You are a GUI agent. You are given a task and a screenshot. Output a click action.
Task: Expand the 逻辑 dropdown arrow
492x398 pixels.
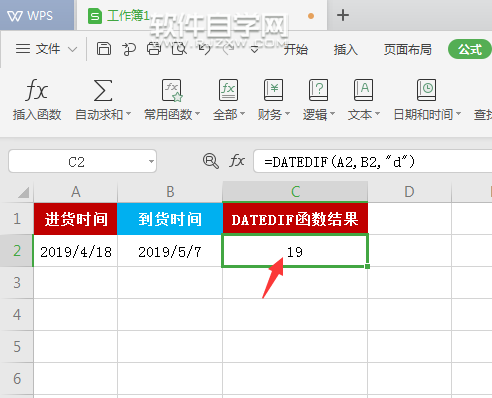pos(332,114)
